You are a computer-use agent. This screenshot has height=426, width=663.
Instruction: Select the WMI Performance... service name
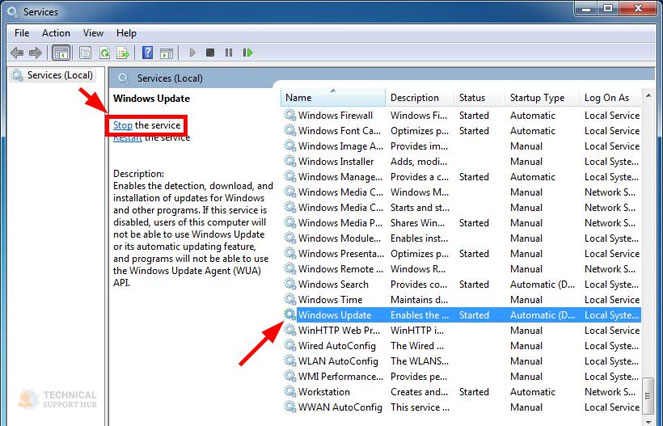click(340, 377)
